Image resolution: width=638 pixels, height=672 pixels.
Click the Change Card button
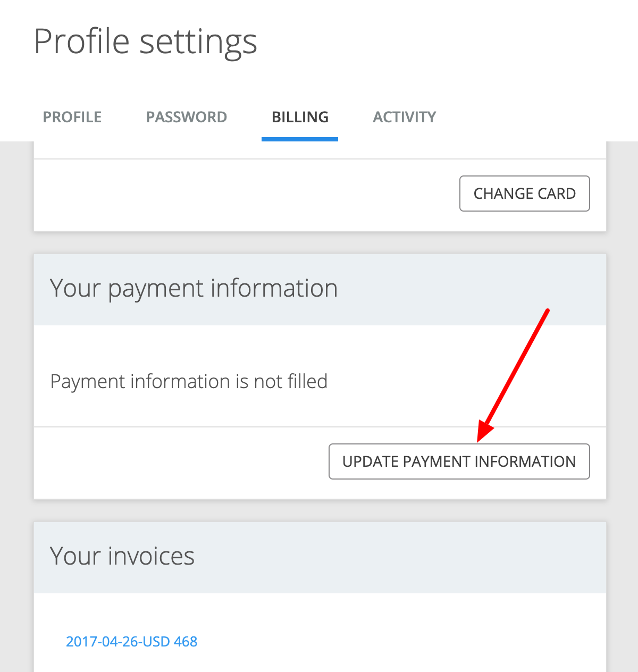525,194
